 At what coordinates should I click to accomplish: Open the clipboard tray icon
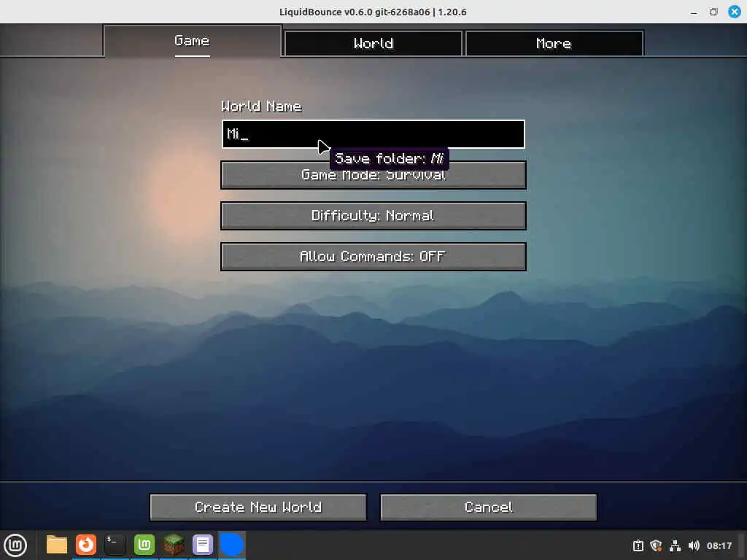(x=638, y=545)
